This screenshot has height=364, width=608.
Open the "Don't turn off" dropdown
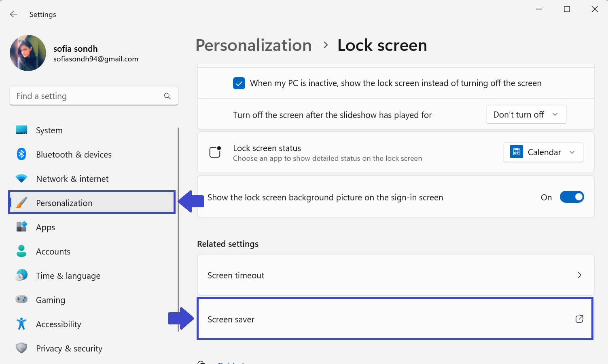point(526,115)
